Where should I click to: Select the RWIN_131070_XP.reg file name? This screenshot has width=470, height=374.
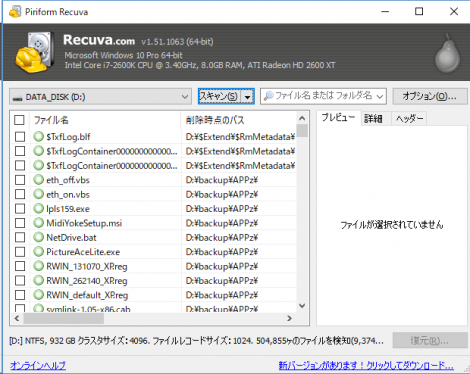[87, 266]
